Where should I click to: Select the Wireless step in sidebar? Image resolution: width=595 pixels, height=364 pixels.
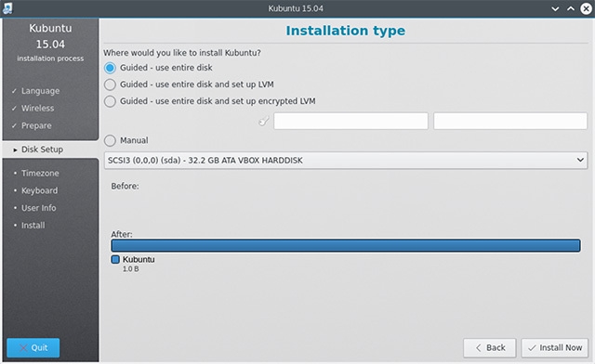[x=37, y=108]
